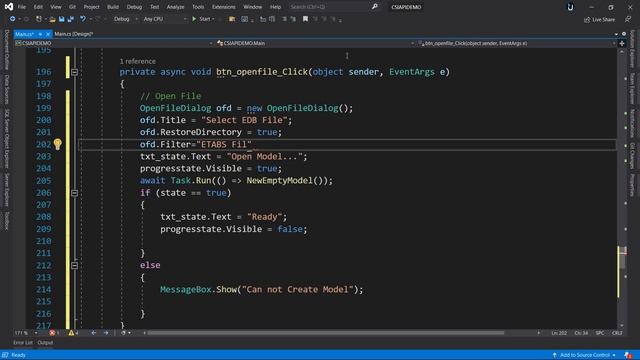
Task: Click the notifications icon in status bar
Action: tap(628, 355)
